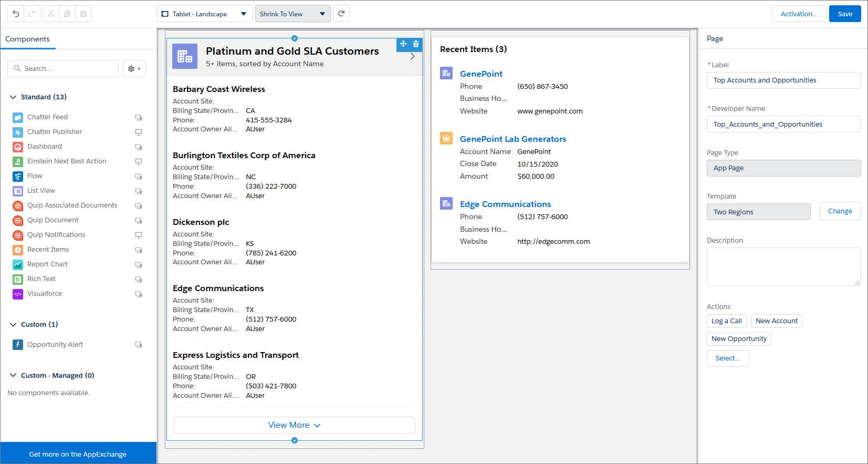Select the Einstein Next Best Action icon
Screen dimensions: 868x464
coord(18,161)
